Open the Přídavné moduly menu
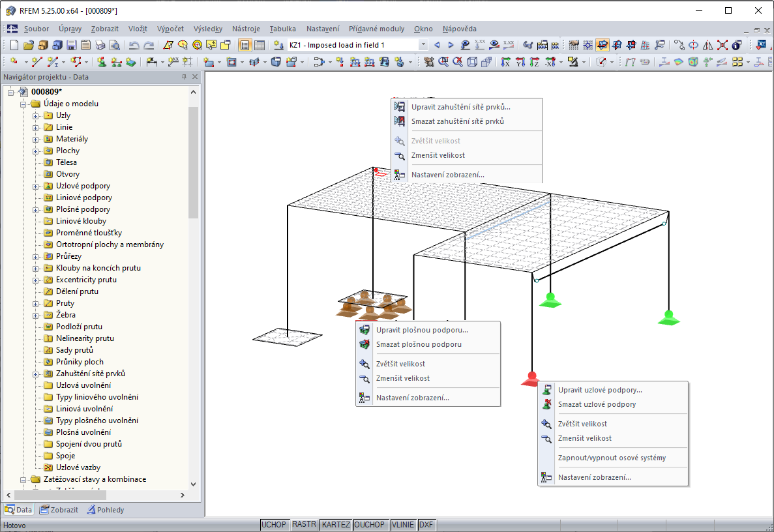The height and width of the screenshot is (532, 774). coord(377,29)
